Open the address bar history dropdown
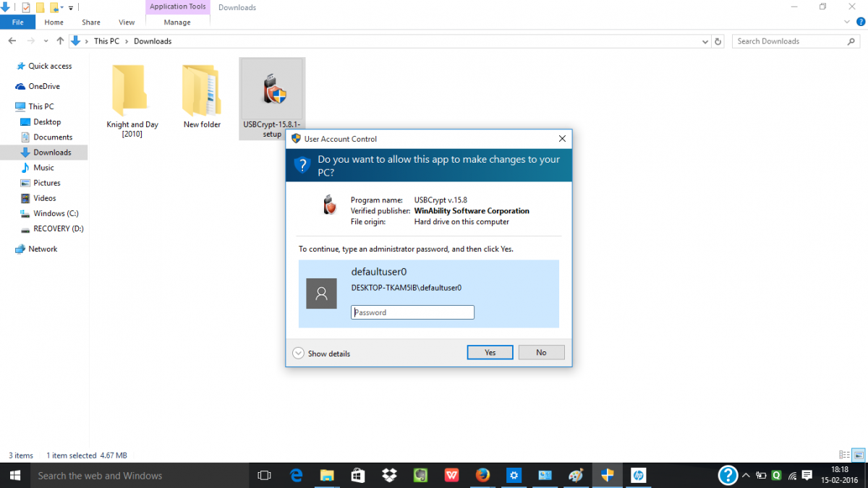The height and width of the screenshot is (488, 868). click(706, 42)
